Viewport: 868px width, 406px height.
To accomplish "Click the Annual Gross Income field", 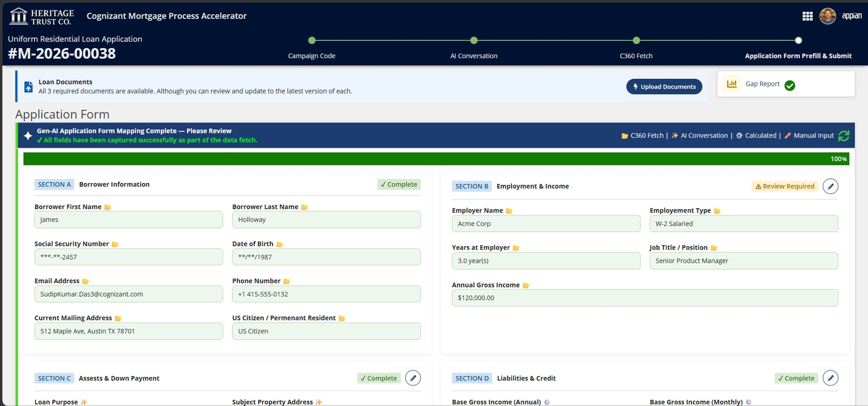I will 645,298.
